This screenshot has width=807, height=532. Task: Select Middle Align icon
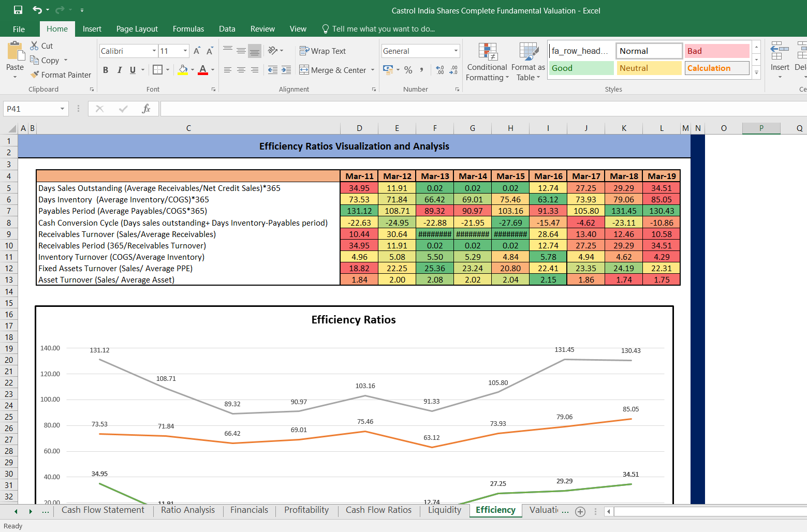point(241,50)
